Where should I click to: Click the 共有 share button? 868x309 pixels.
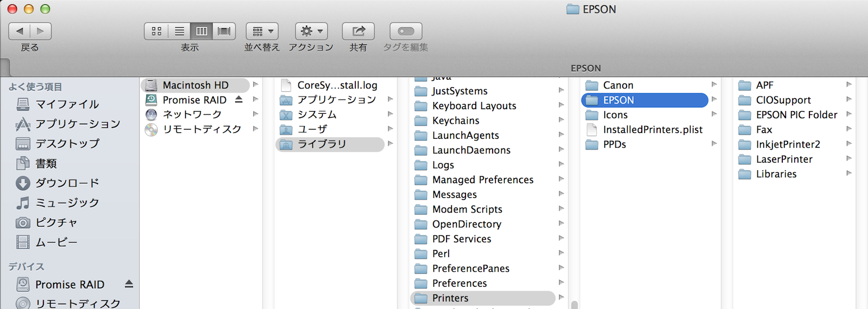click(358, 31)
